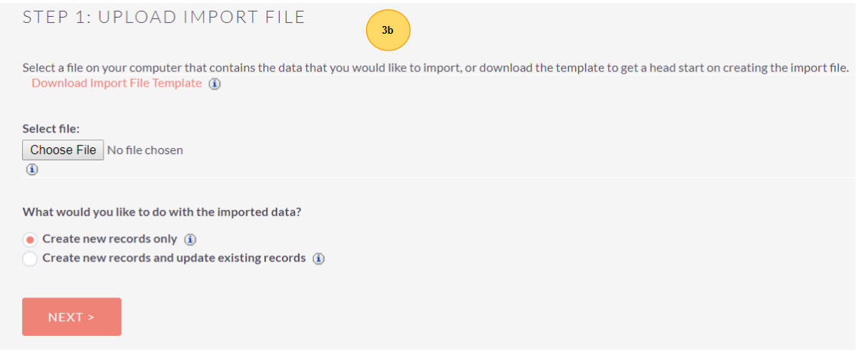Click the 'What would you like to do' question
The width and height of the screenshot is (868, 355).
(x=161, y=212)
